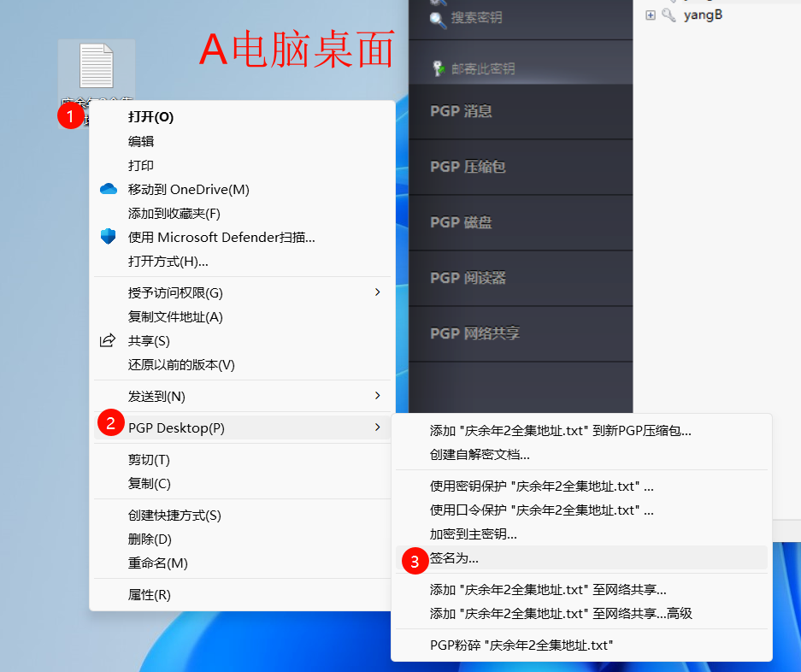Image resolution: width=801 pixels, height=672 pixels.
Task: Choose 复制文件地址(A) menu entry
Action: [242, 317]
